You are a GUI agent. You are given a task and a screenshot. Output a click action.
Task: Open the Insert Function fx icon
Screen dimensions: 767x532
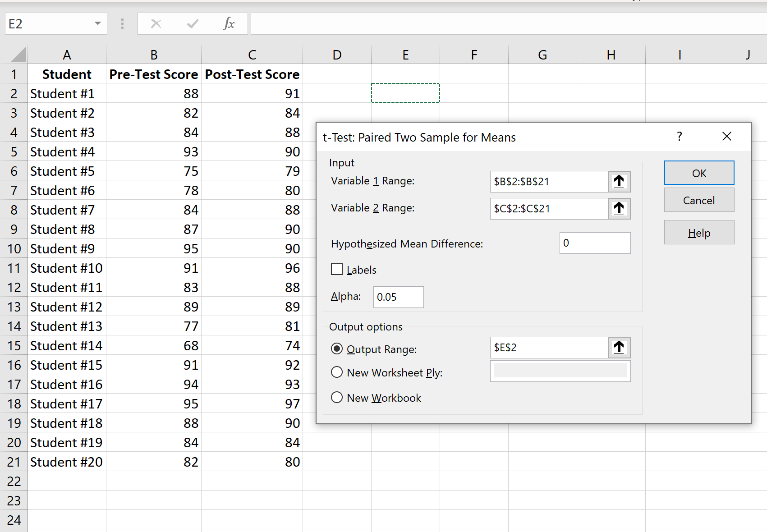pyautogui.click(x=229, y=23)
